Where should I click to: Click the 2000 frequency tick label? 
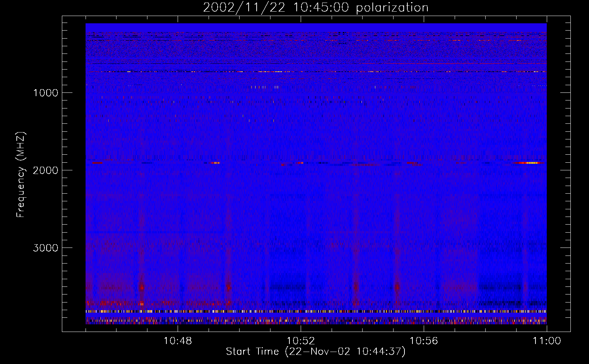46,170
